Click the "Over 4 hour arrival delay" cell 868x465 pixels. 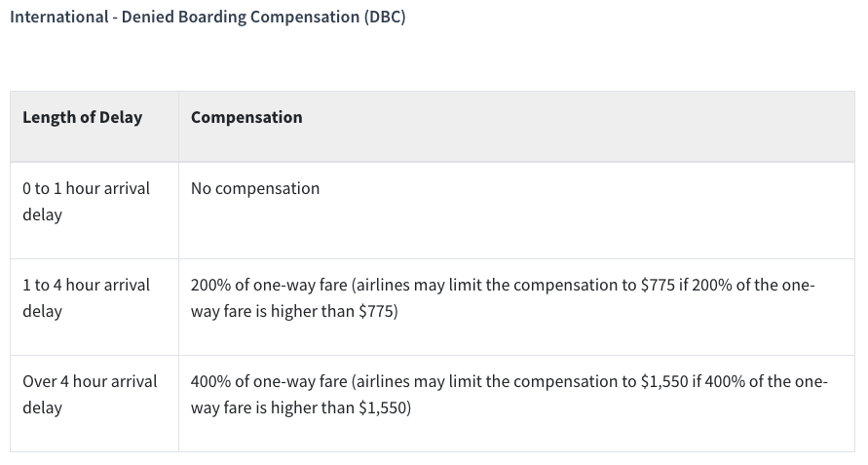coord(90,394)
